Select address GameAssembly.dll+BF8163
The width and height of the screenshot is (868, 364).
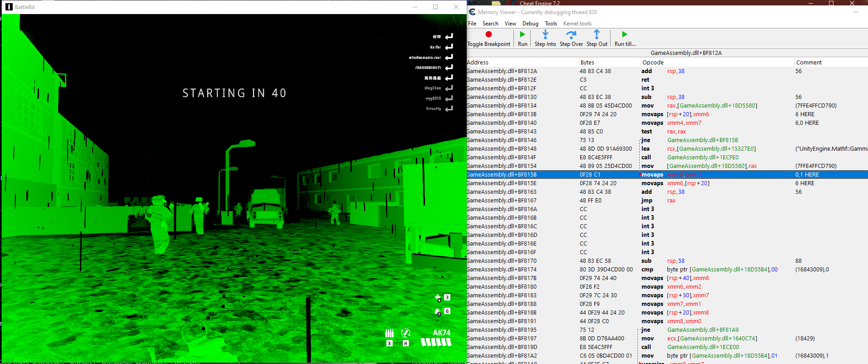pos(502,192)
